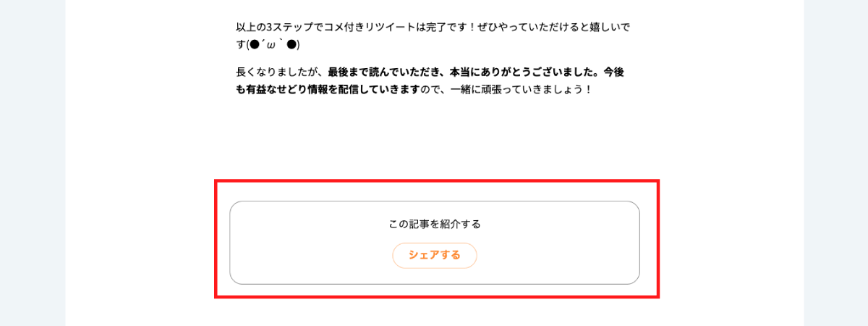The image size is (868, 326).
Task: Click the kaomoji face (●´ω｀●)
Action: coord(273,45)
